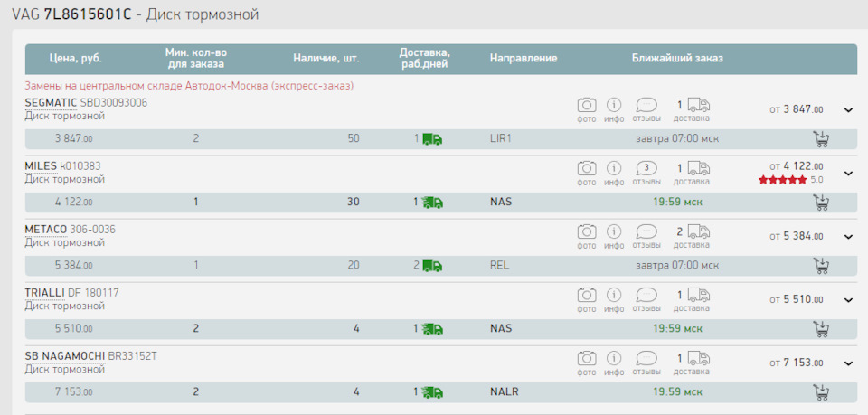
Task: Click '19:59 мск' in TRIALLI offer row
Action: pos(677,329)
